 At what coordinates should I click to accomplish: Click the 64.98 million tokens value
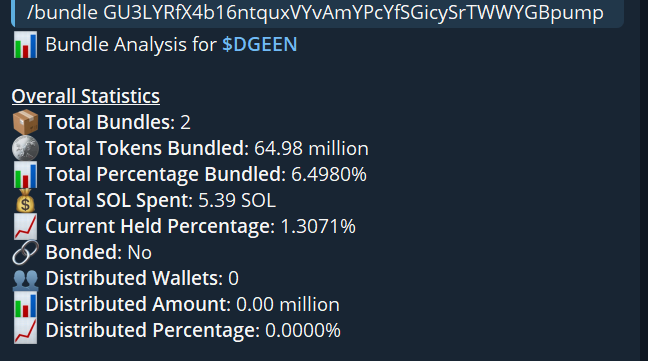tap(311, 149)
